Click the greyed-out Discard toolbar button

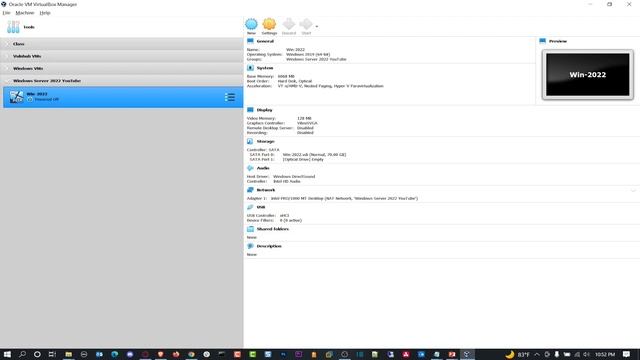coord(289,27)
